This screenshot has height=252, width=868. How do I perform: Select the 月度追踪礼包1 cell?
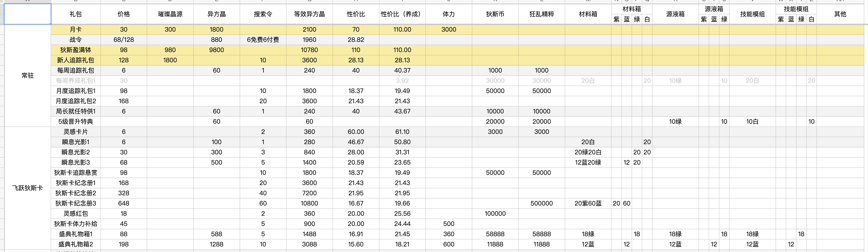point(75,91)
